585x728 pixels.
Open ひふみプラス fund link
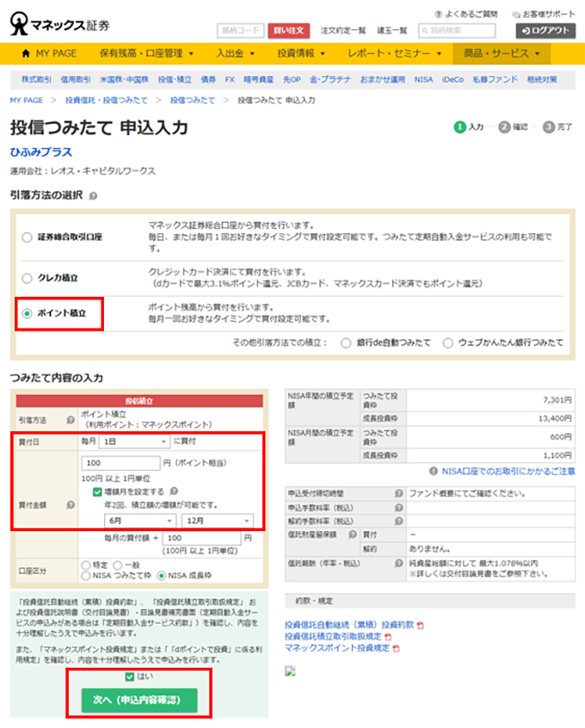click(x=40, y=152)
